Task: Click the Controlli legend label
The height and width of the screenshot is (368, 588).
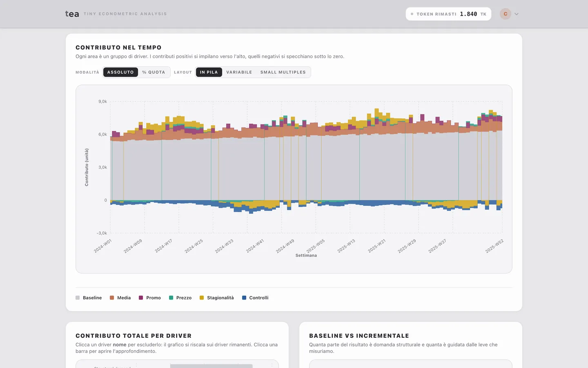Action: [259, 298]
